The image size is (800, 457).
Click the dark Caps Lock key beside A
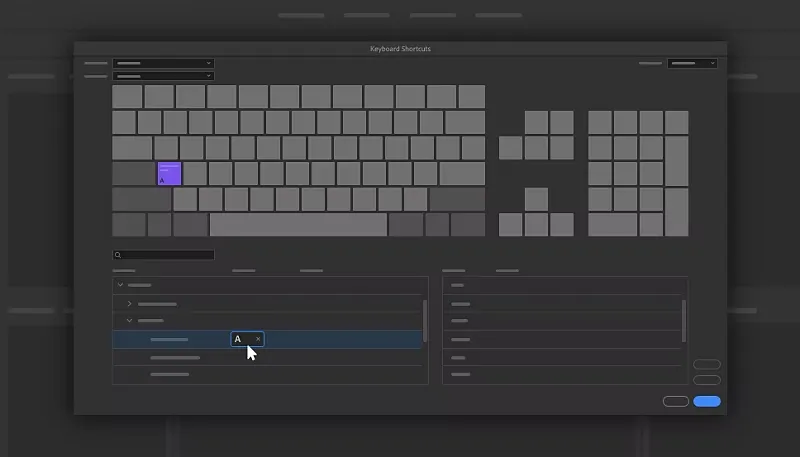tap(134, 173)
